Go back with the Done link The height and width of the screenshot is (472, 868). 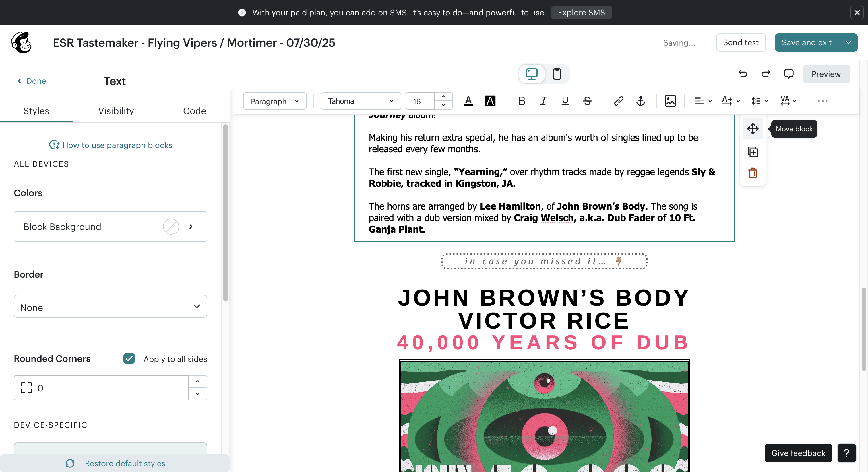[x=32, y=81]
